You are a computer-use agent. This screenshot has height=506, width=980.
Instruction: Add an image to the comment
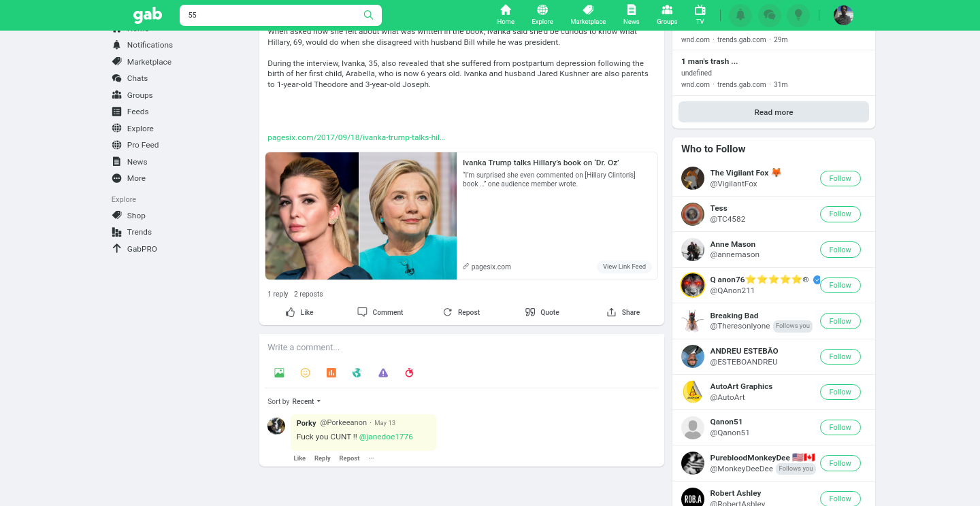(x=279, y=373)
